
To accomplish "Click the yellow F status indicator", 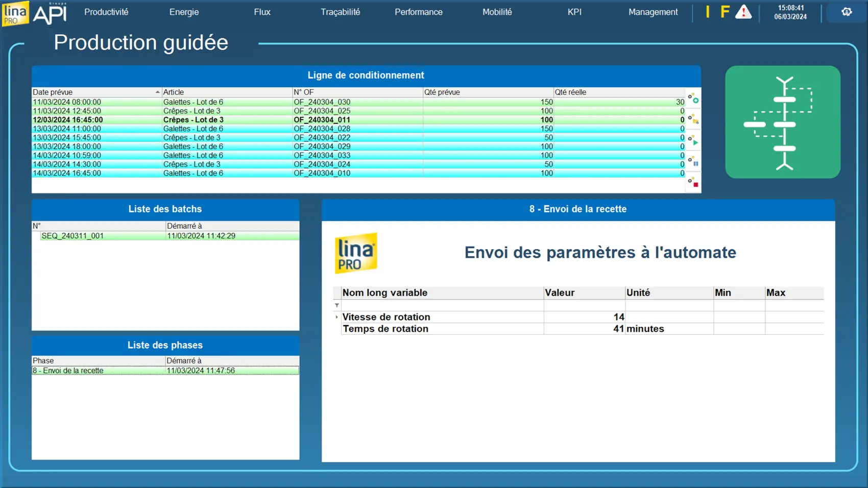I will coord(725,12).
